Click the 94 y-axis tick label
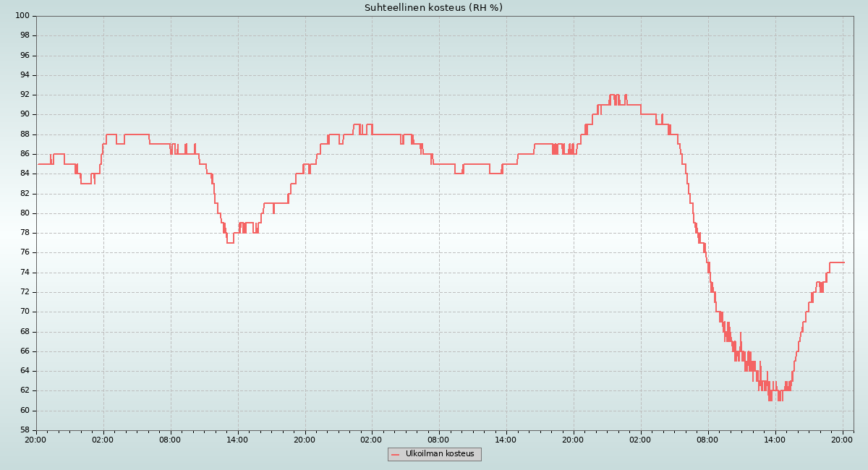Image resolution: width=868 pixels, height=470 pixels. coord(24,75)
